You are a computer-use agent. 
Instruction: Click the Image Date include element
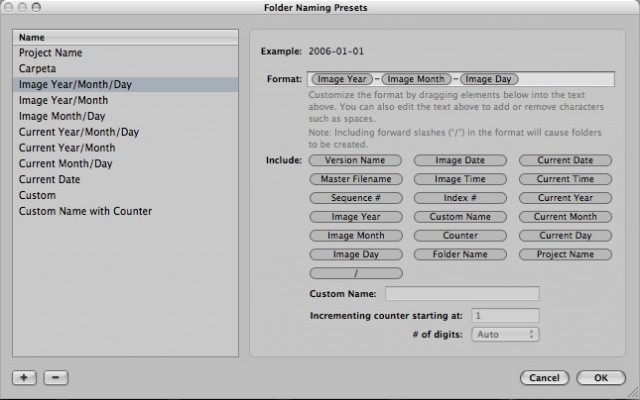point(460,160)
